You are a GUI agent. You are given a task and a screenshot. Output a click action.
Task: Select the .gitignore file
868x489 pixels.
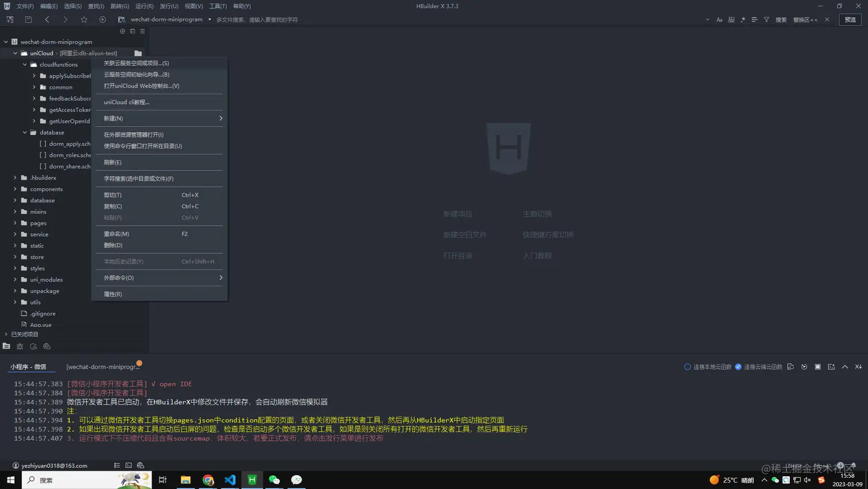pyautogui.click(x=43, y=313)
